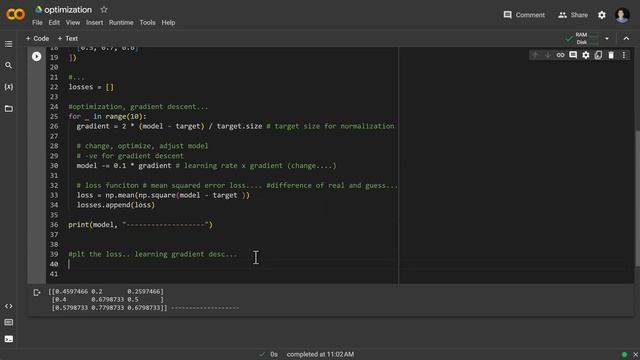Move cell up arrow
Image resolution: width=640 pixels, height=360 pixels.
coord(535,55)
